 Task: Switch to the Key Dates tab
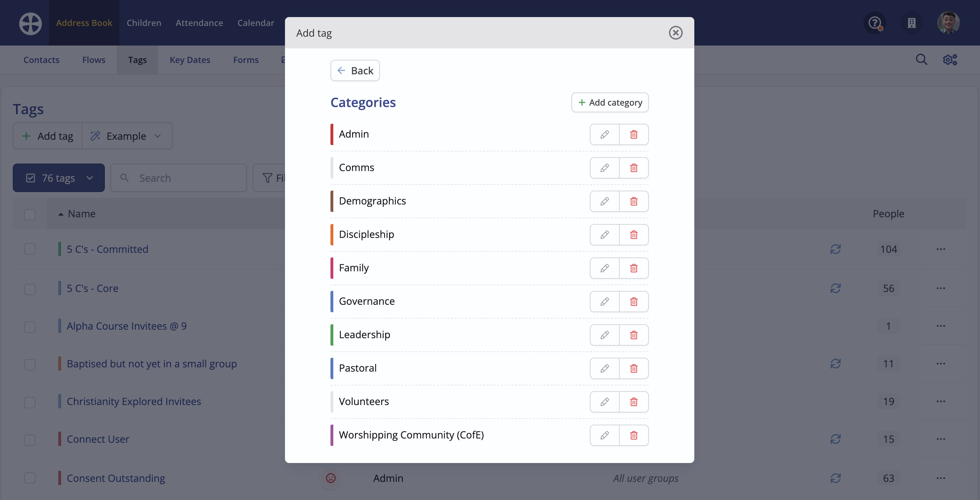pyautogui.click(x=190, y=60)
